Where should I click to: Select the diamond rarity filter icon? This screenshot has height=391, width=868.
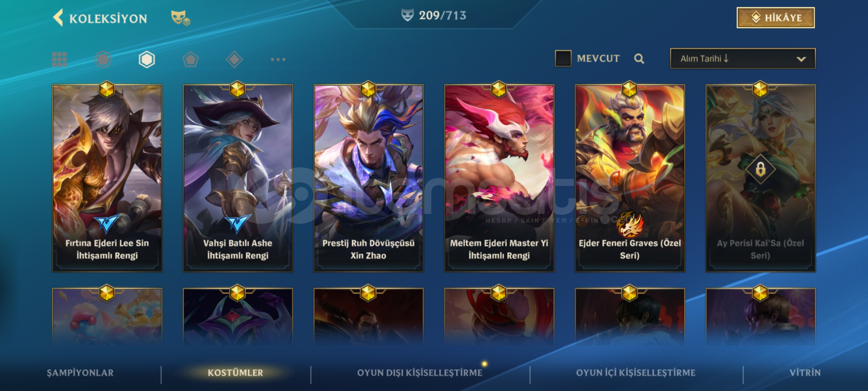pos(234,59)
